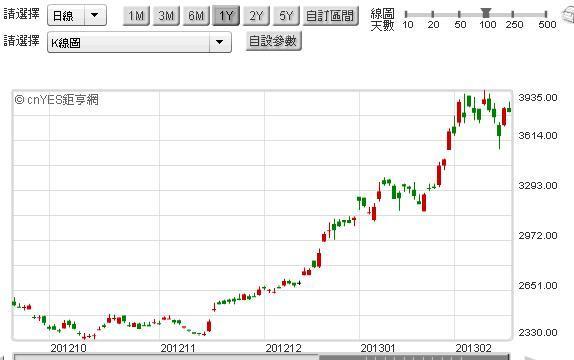The height and width of the screenshot is (360, 574).
Task: Open the 日線 period dropdown
Action: 77,15
